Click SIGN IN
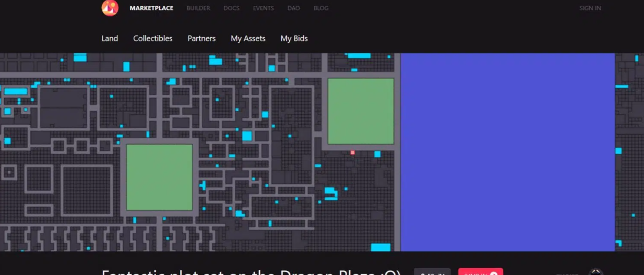This screenshot has height=275, width=644. coord(590,8)
